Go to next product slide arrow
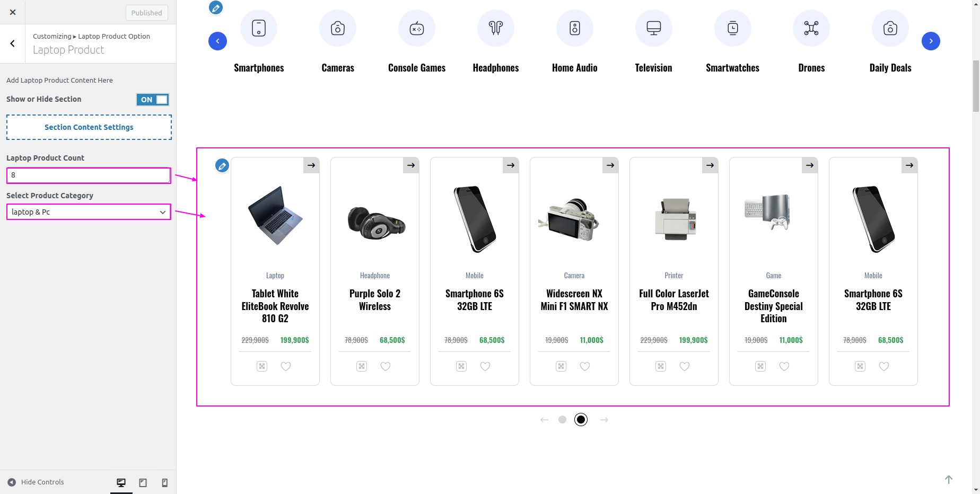980x494 pixels. click(x=604, y=420)
